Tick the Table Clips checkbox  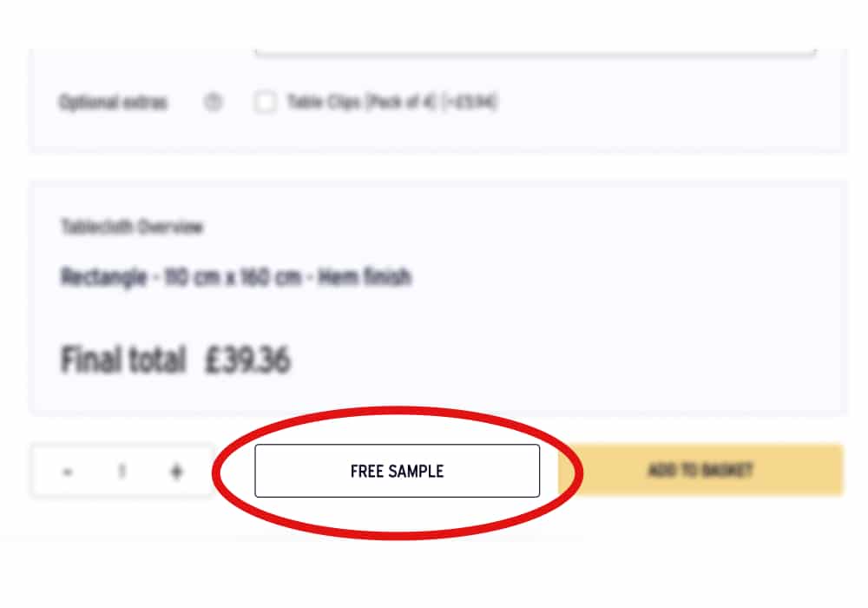[x=265, y=102]
